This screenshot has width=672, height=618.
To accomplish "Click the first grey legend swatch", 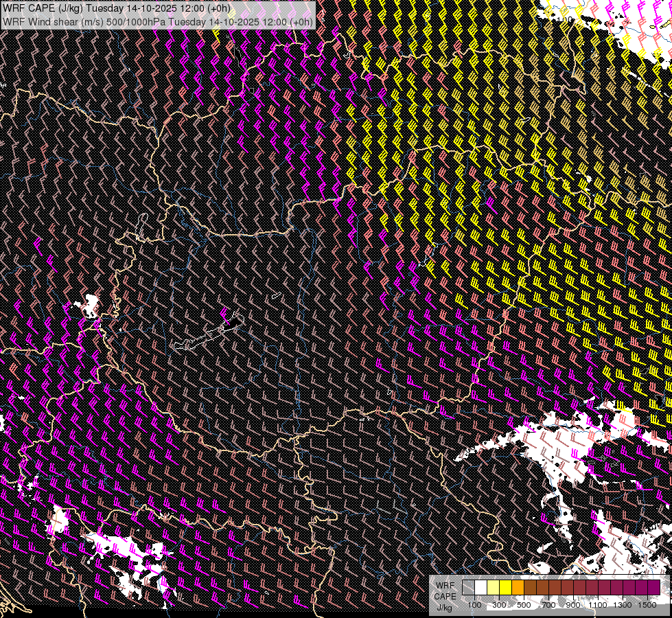I will [468, 588].
